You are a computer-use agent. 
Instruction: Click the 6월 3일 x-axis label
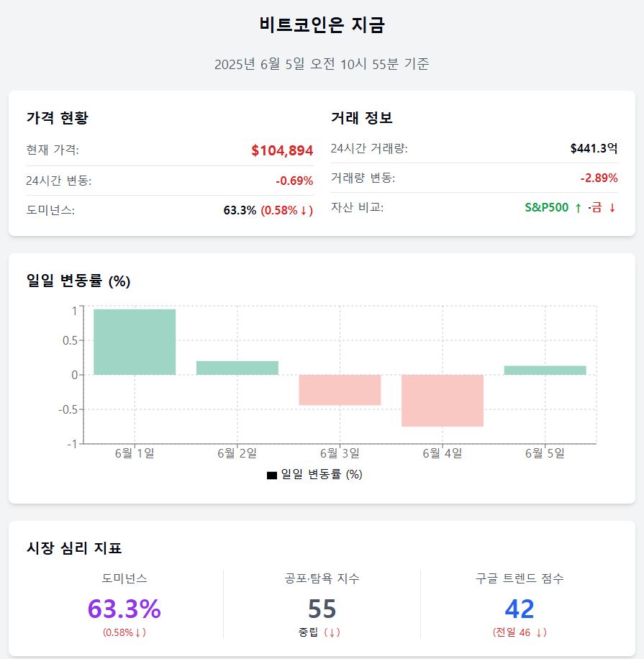[340, 453]
